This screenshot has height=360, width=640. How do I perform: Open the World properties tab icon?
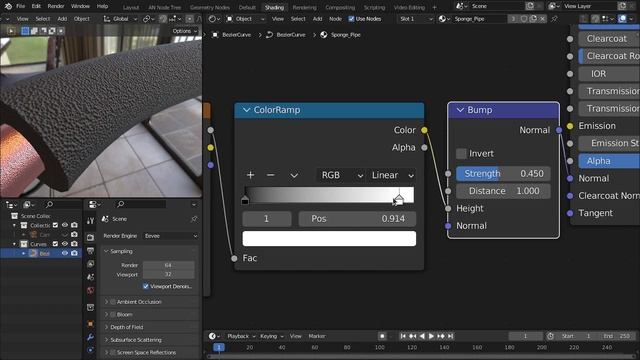coord(90,291)
